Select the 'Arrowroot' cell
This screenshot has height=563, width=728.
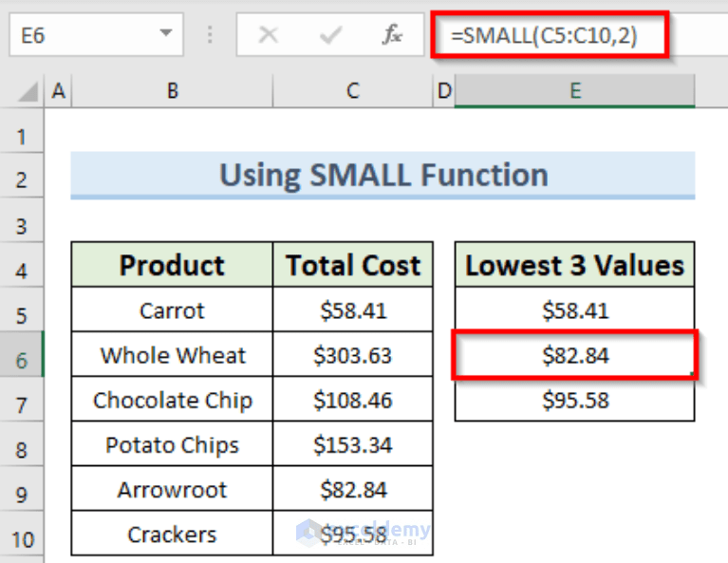click(172, 489)
